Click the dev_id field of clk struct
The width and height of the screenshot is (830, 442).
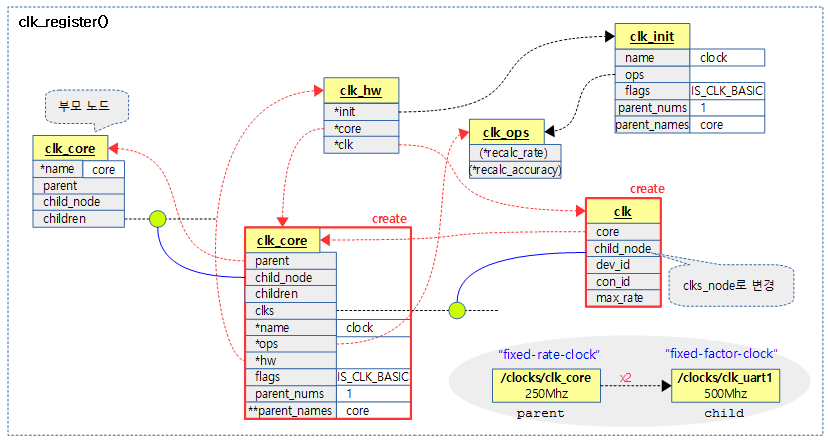pyautogui.click(x=623, y=265)
